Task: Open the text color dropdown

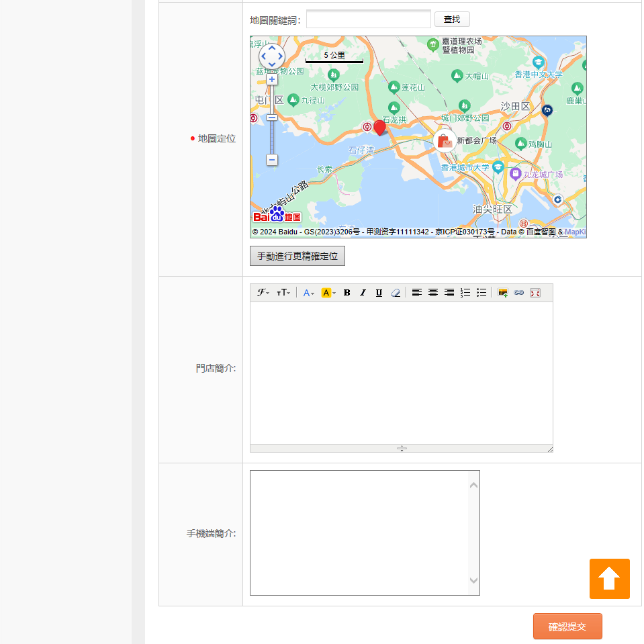Action: click(308, 293)
